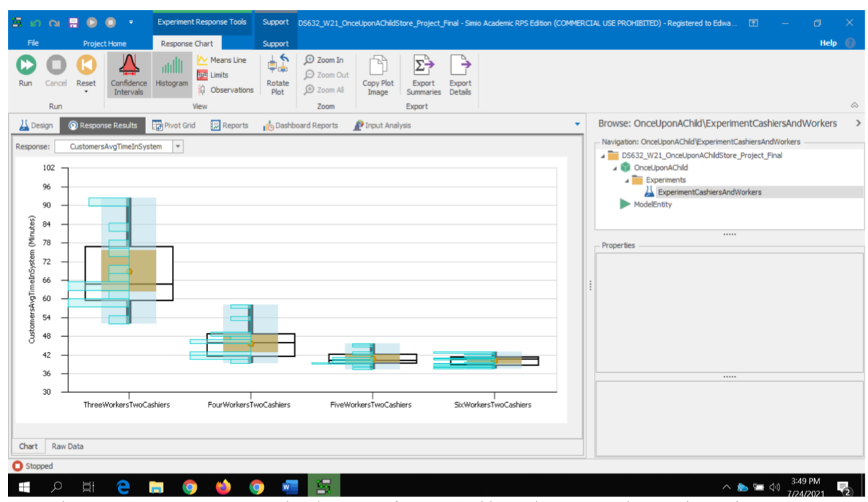The image size is (868, 502).
Task: Click the Zoom All button
Action: coord(324,90)
